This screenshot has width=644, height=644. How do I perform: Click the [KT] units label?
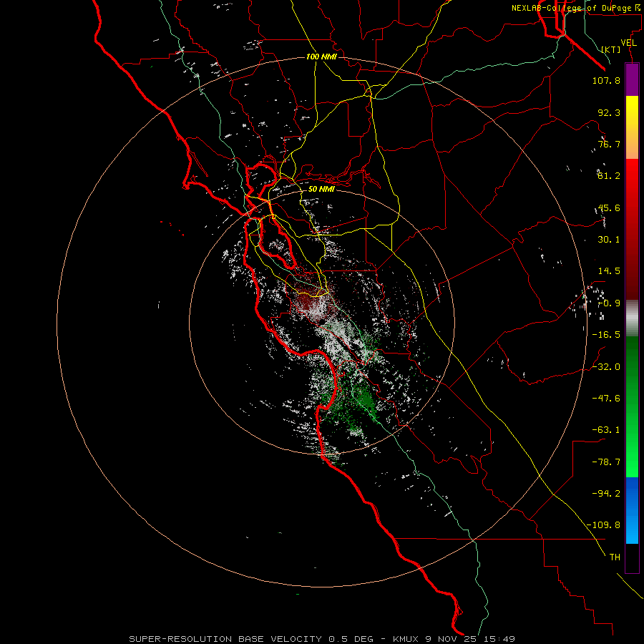(611, 49)
